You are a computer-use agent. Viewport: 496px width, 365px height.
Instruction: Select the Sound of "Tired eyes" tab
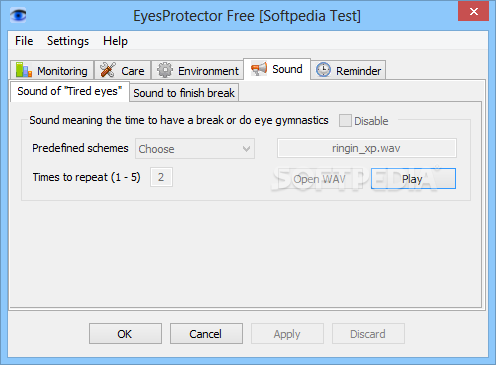click(x=70, y=91)
